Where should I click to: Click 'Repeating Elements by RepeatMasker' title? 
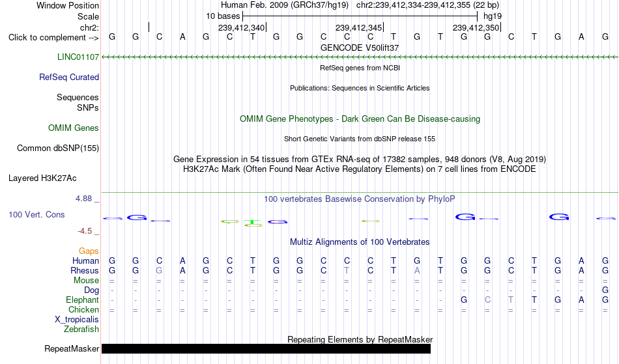[x=360, y=339]
